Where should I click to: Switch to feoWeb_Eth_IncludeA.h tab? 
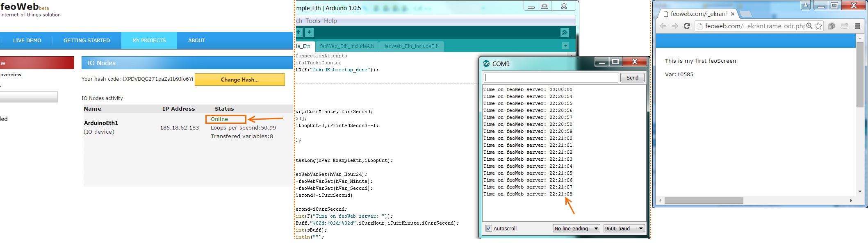pos(347,46)
